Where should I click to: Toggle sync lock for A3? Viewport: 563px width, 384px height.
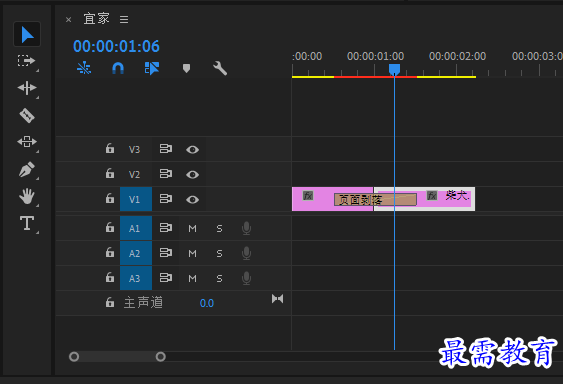coord(166,278)
